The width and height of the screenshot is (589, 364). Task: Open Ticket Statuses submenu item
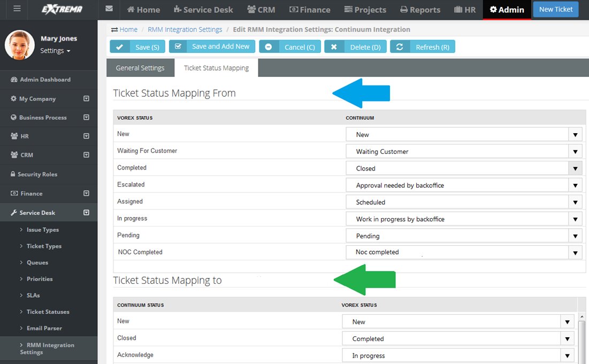48,312
